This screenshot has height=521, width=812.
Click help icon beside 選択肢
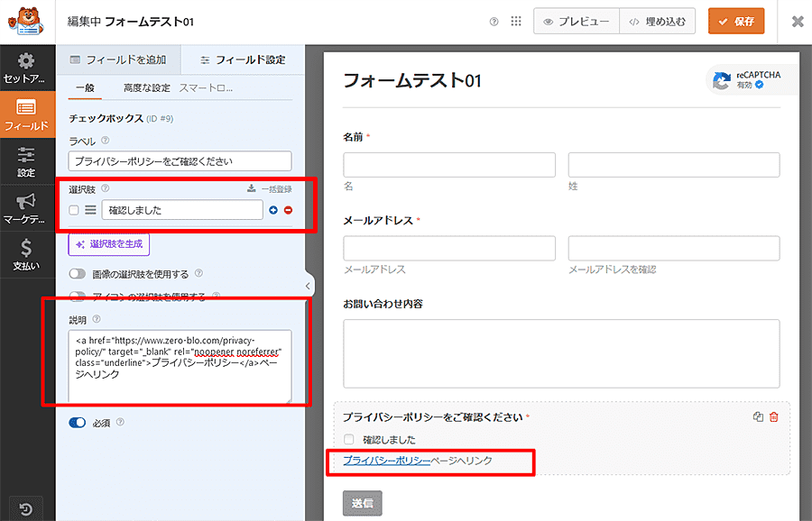coord(106,188)
